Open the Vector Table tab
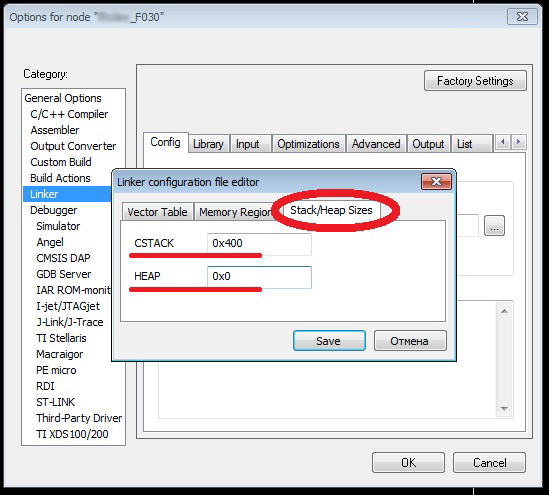Image resolution: width=549 pixels, height=495 pixels. point(157,212)
